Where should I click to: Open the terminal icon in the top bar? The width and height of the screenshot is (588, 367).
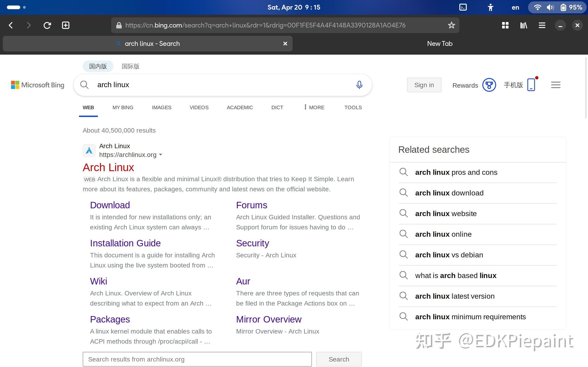[x=463, y=7]
